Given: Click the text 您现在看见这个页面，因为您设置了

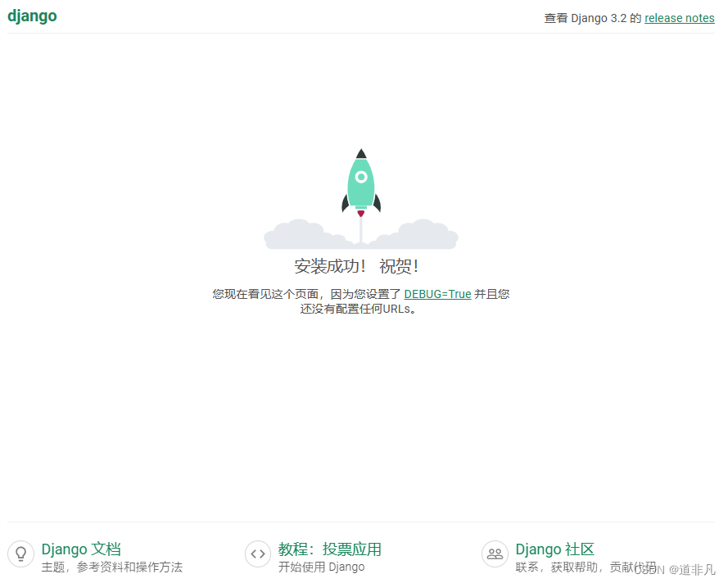Looking at the screenshot, I should 306,294.
